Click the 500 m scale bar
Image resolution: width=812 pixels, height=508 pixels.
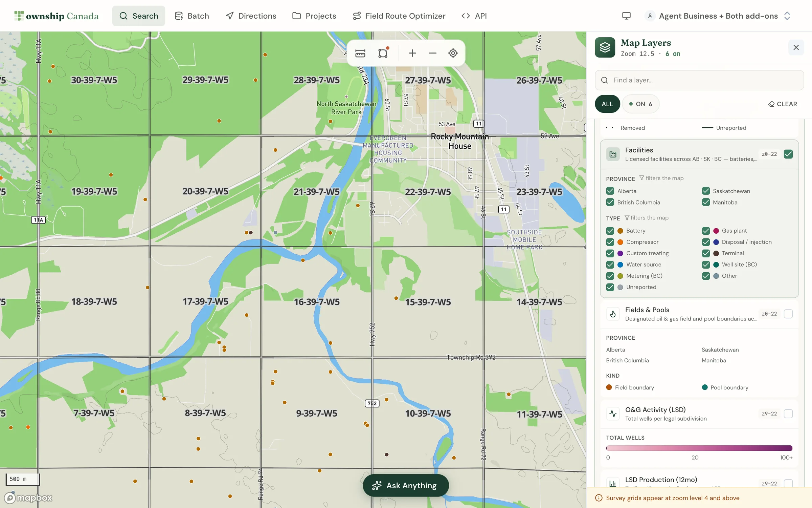point(23,479)
